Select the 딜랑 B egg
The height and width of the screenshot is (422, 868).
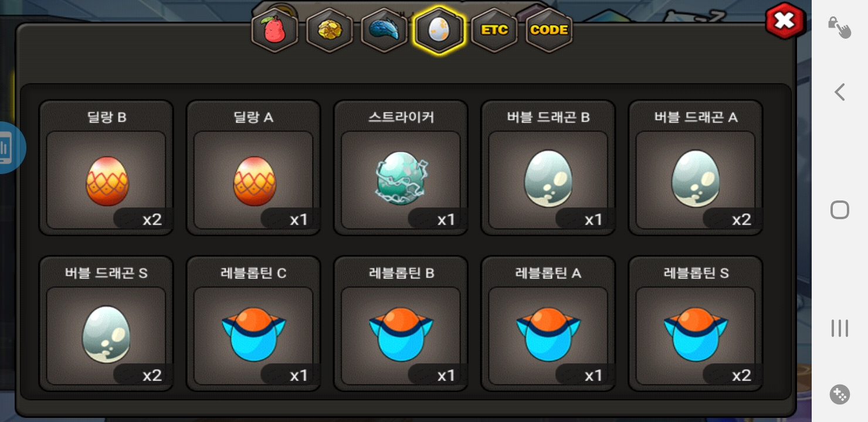click(x=106, y=168)
